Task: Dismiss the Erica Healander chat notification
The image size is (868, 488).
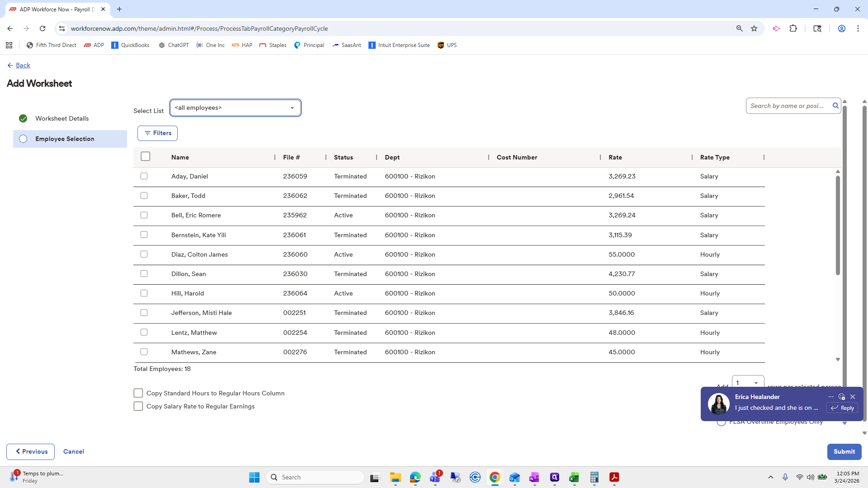Action: (853, 397)
